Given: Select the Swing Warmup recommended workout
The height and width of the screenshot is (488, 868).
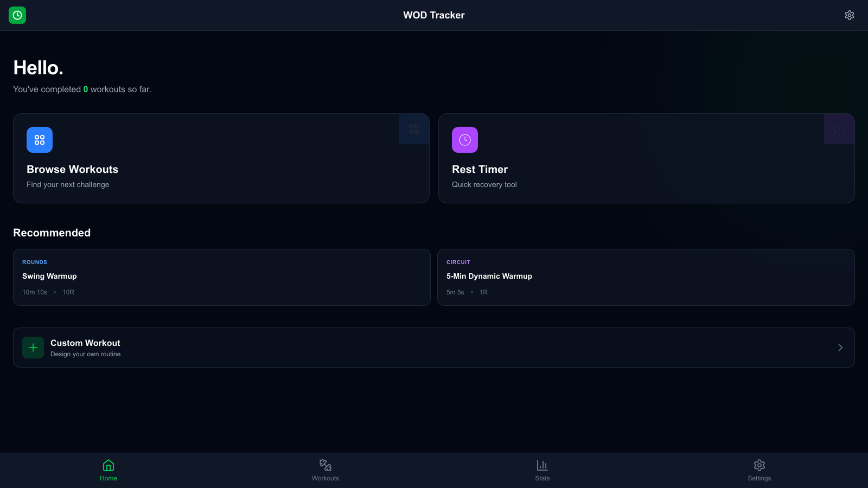Looking at the screenshot, I should 49,276.
